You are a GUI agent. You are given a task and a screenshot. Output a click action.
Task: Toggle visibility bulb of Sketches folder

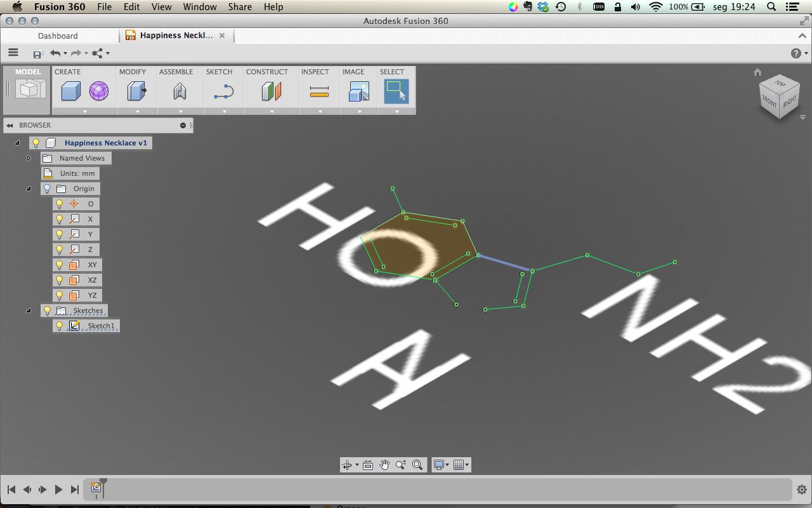[x=47, y=311]
